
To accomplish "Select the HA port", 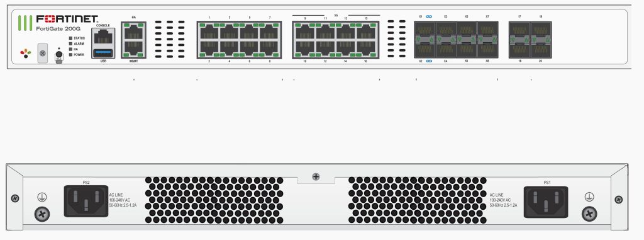I will [133, 31].
